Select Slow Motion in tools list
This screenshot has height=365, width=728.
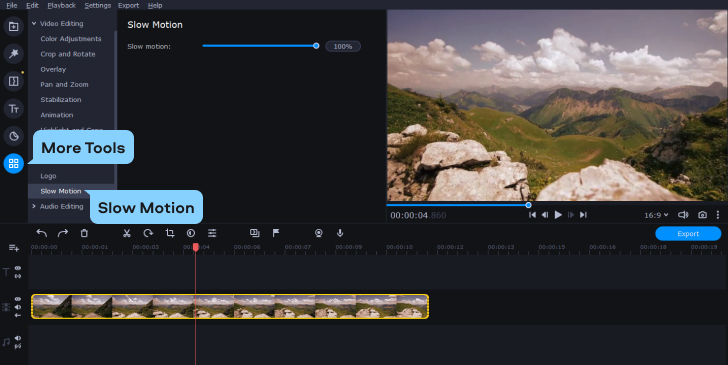(x=61, y=191)
